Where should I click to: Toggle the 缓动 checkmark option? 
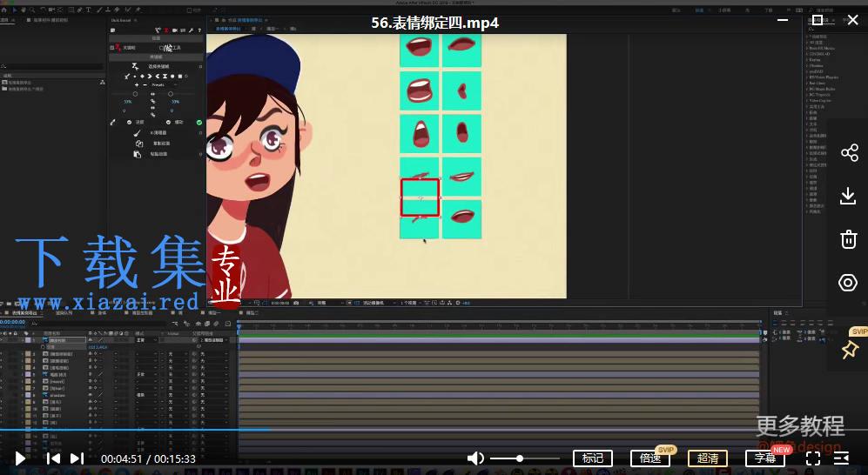pyautogui.click(x=168, y=122)
